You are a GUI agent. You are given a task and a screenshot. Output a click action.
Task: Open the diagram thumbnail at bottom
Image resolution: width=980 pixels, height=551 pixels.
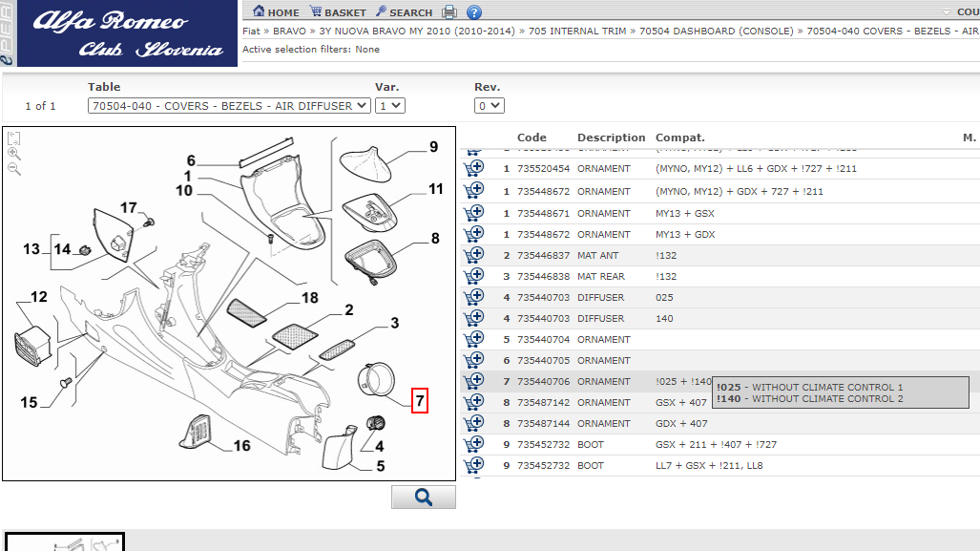point(65,541)
